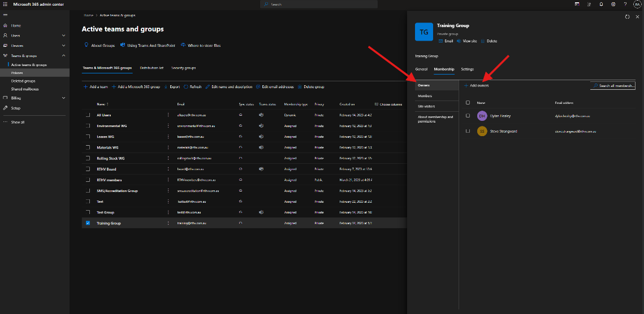
Task: Open About Groups lightbulb link
Action: pyautogui.click(x=100, y=46)
